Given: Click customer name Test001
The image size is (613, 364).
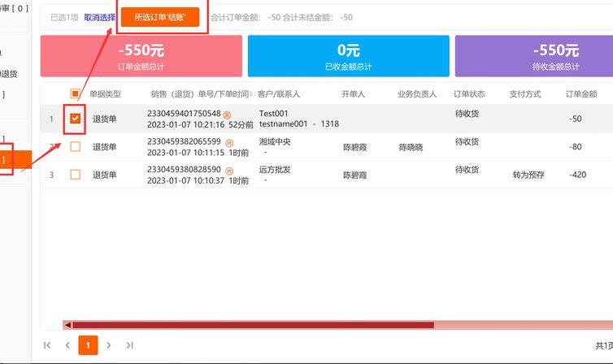Looking at the screenshot, I should point(274,113).
